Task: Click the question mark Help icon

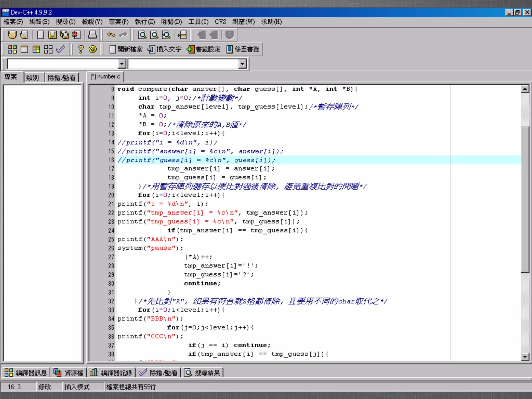Action: coord(81,49)
